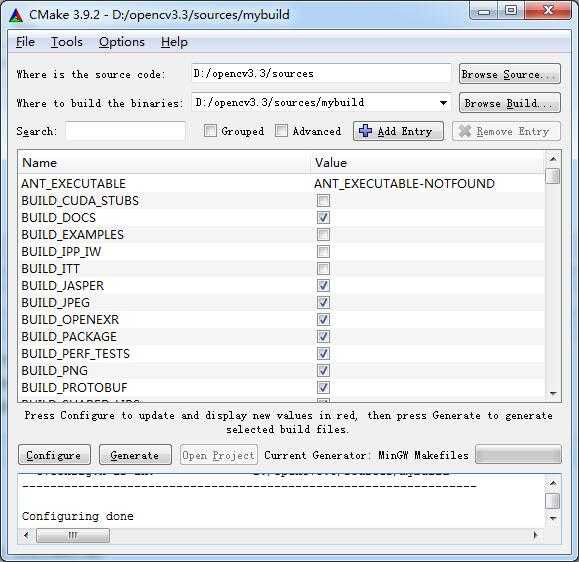The height and width of the screenshot is (562, 579).
Task: Select the BUILD_JASPER entry name
Action: pyautogui.click(x=62, y=285)
